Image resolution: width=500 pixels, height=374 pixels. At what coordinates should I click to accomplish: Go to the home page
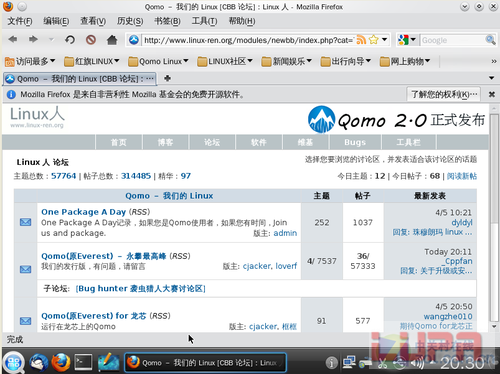pyautogui.click(x=112, y=40)
